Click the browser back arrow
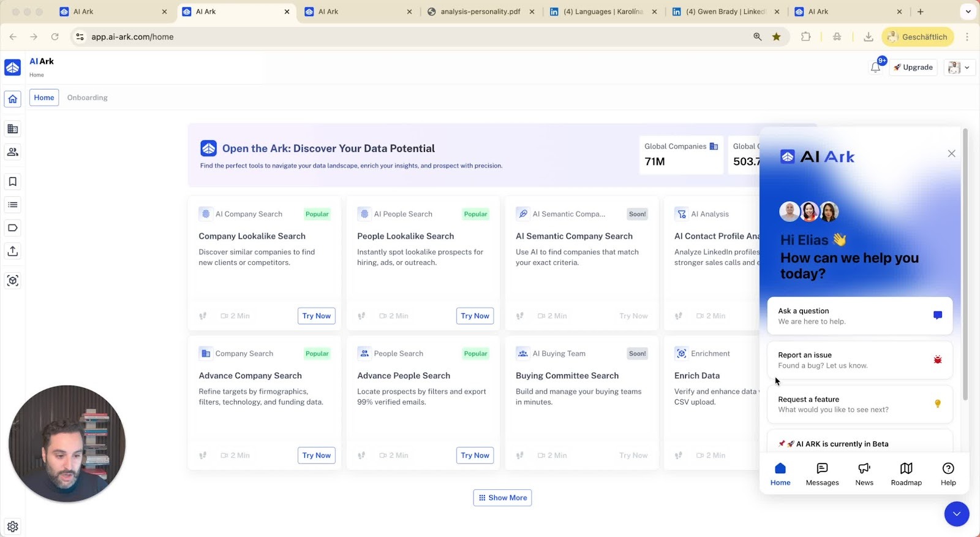980x537 pixels. 13,37
